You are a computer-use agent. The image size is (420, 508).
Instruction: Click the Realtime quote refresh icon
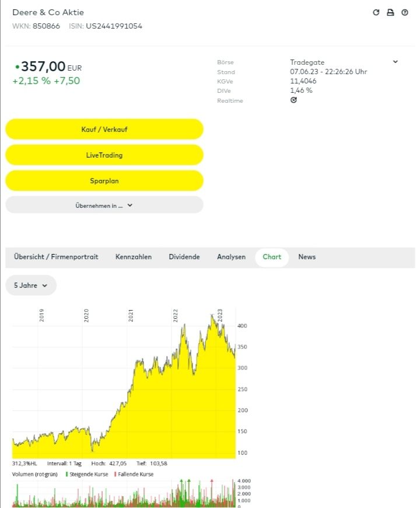pyautogui.click(x=293, y=100)
